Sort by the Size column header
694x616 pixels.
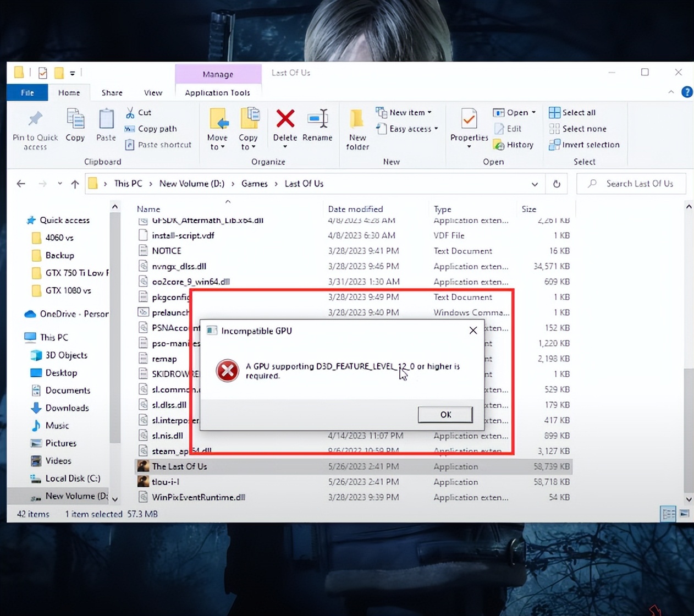coord(529,209)
